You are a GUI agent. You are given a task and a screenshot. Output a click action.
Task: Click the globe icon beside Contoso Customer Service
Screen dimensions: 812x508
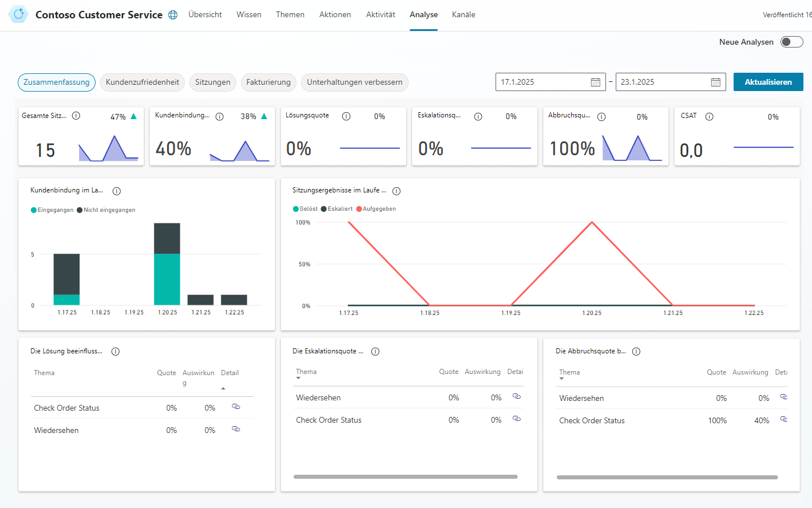(x=173, y=15)
